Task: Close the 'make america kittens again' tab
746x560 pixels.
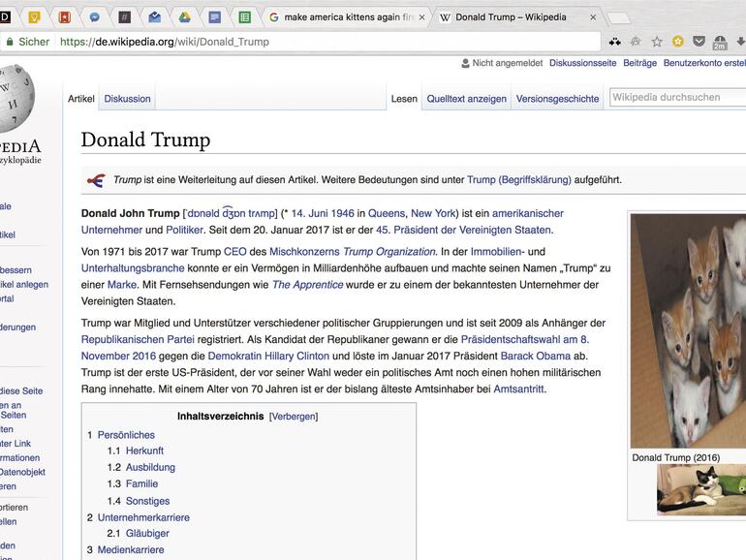Action: pyautogui.click(x=422, y=17)
